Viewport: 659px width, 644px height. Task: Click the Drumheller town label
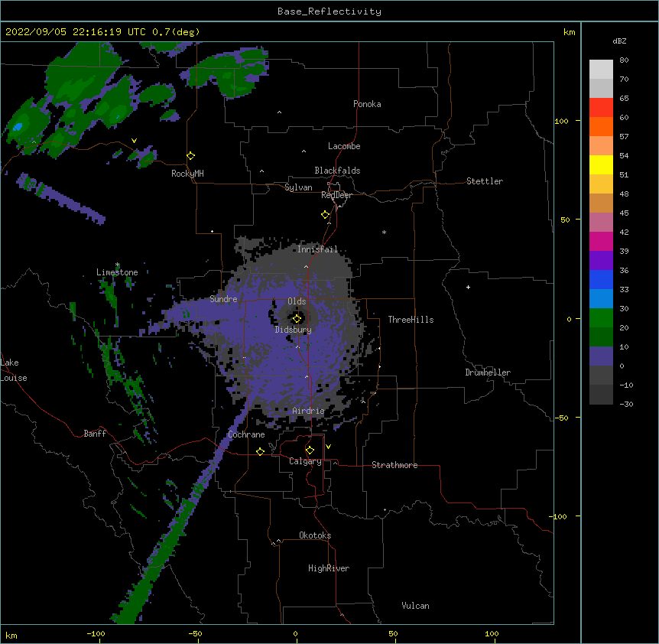(x=488, y=372)
